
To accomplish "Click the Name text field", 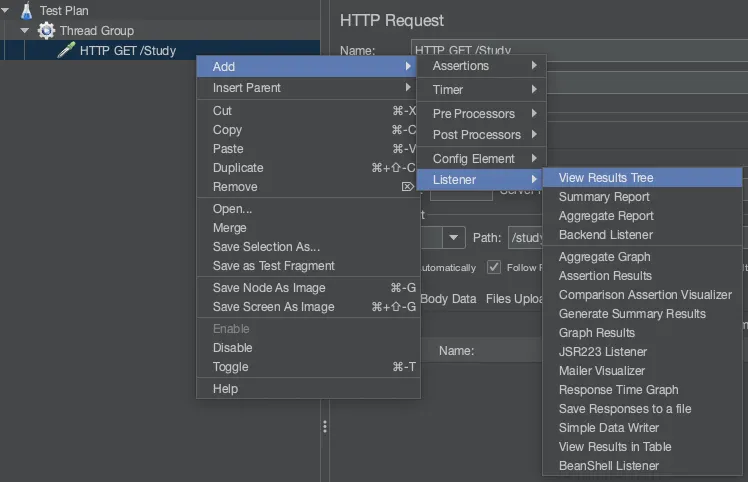I will (580, 51).
